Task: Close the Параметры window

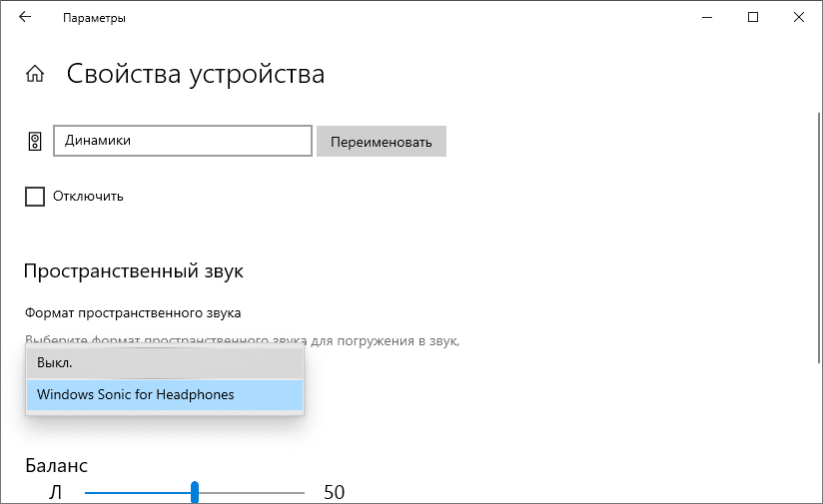Action: tap(799, 18)
